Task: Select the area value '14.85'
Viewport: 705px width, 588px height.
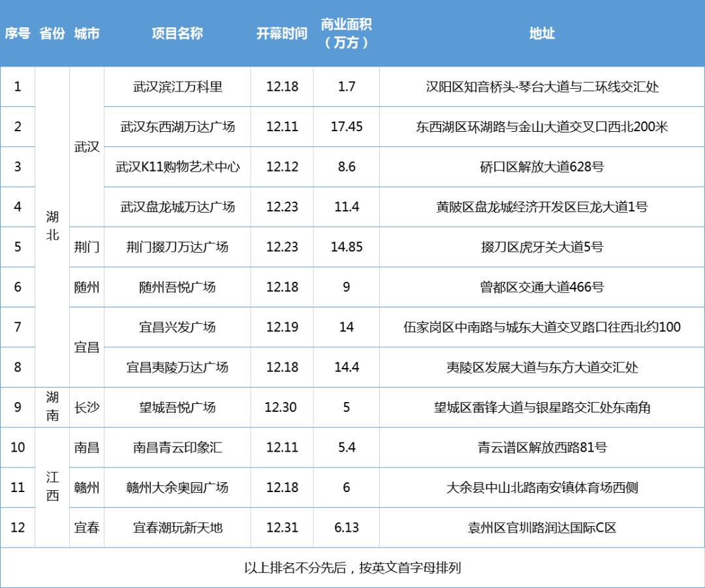Action: coord(347,247)
